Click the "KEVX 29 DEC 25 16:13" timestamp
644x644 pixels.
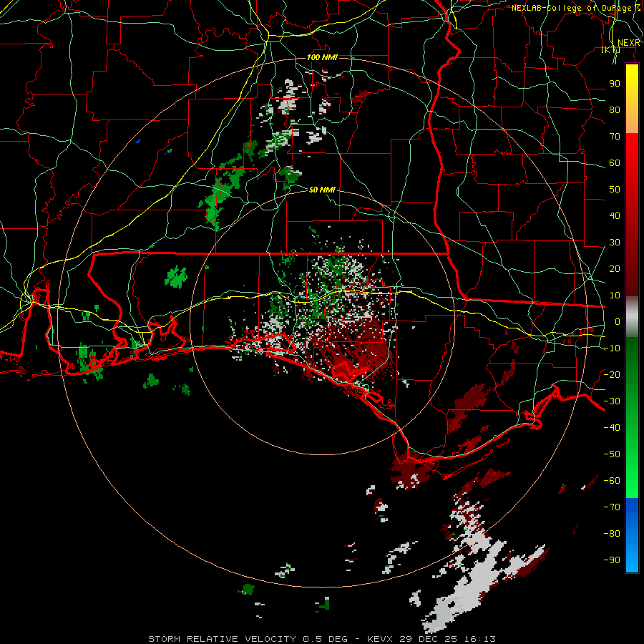tap(431, 639)
